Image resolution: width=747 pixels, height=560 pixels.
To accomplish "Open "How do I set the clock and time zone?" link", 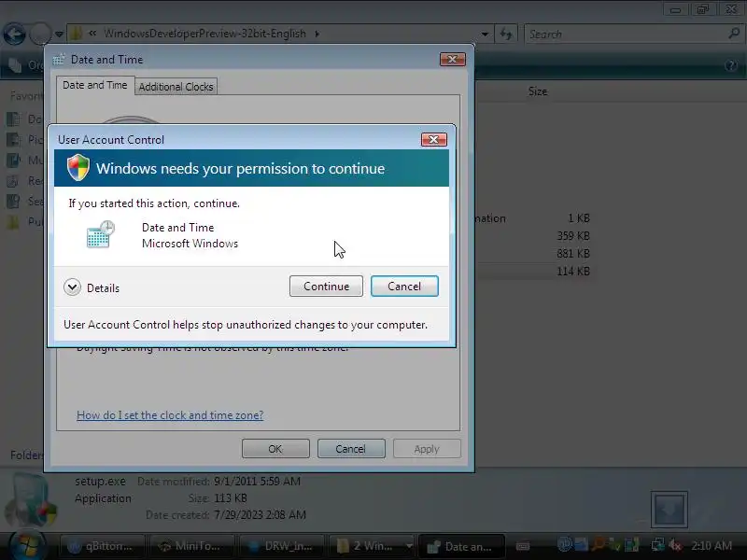I will [x=170, y=415].
